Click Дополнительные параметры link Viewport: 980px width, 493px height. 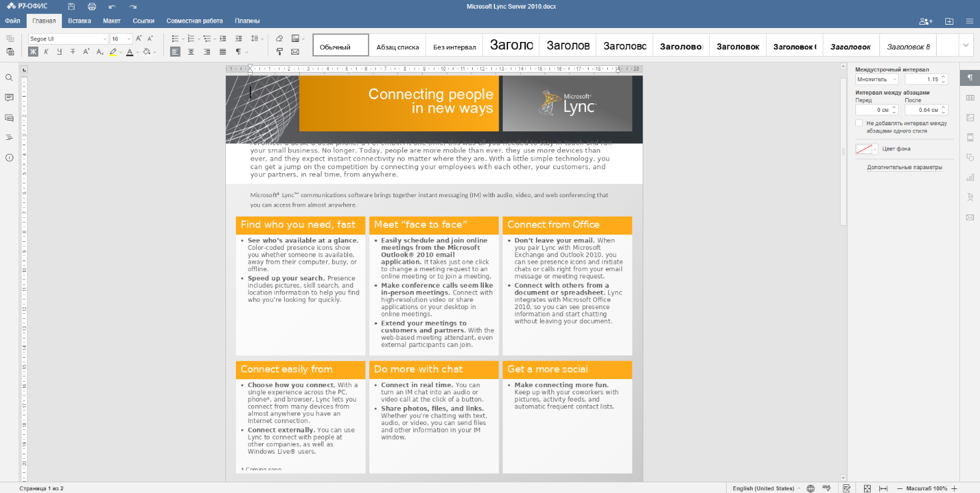pyautogui.click(x=905, y=168)
